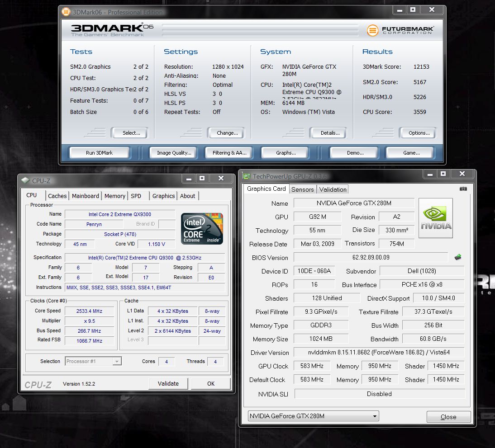Click the Graphs button
This screenshot has width=495, height=448.
286,153
